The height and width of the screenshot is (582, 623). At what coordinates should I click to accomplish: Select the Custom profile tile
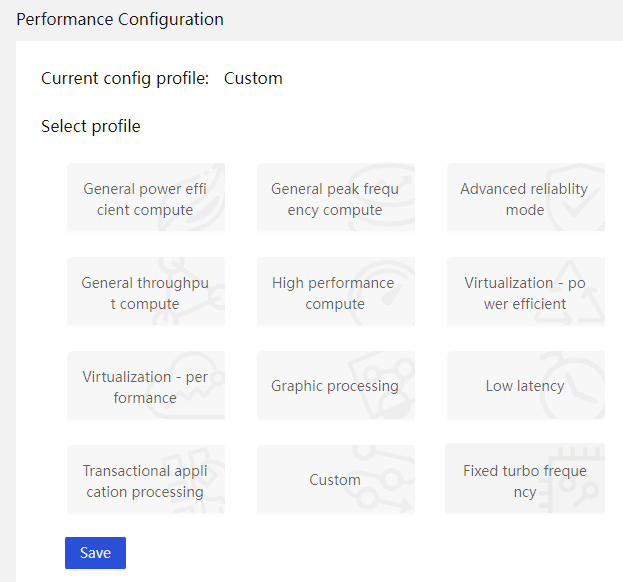[x=336, y=480]
